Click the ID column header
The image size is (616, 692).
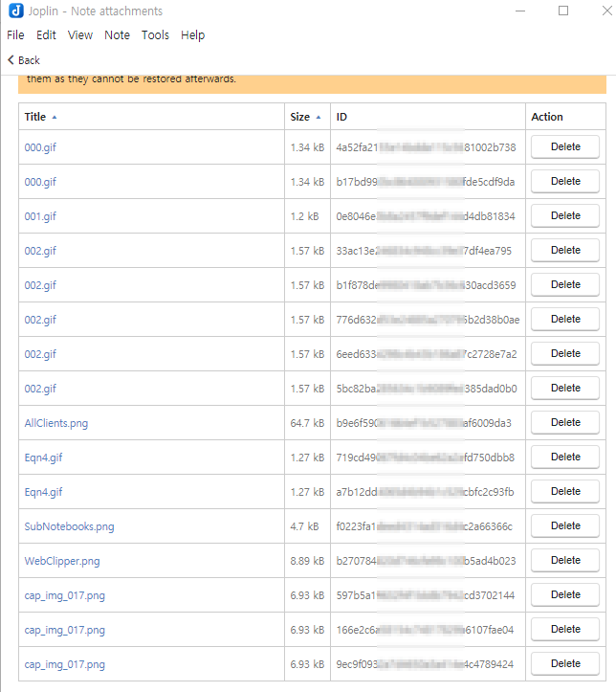tap(341, 117)
